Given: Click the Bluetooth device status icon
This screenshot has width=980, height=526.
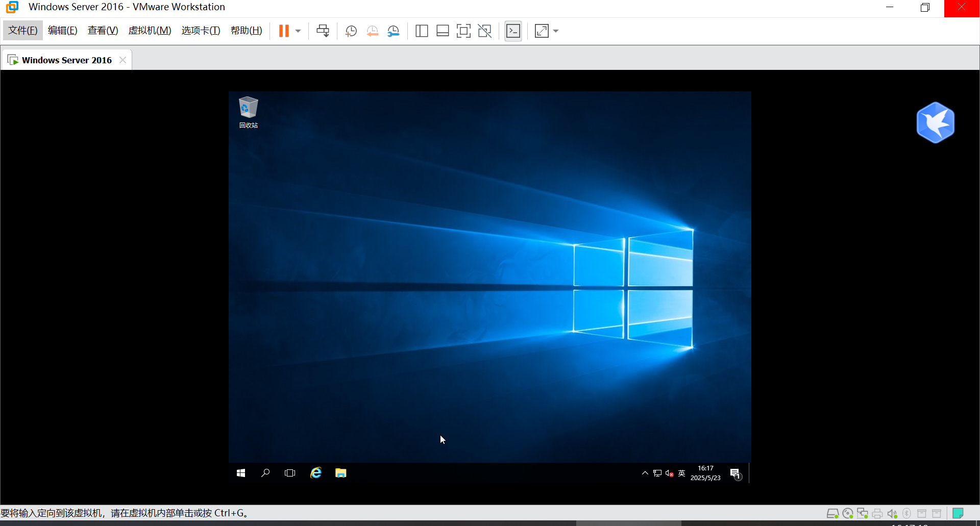Looking at the screenshot, I should tap(906, 513).
